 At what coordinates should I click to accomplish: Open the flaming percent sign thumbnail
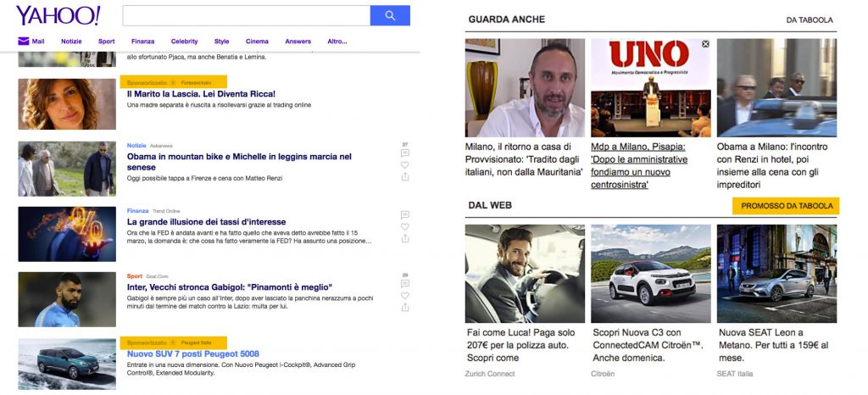pos(67,234)
